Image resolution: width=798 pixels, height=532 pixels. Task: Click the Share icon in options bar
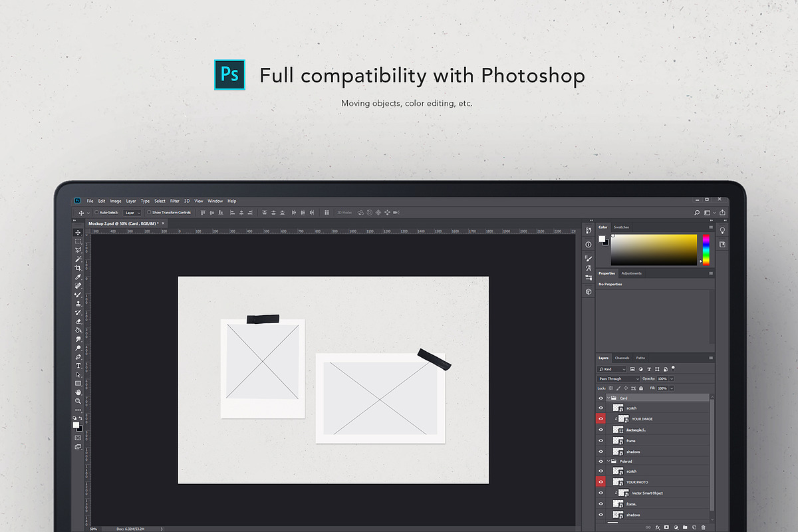722,213
